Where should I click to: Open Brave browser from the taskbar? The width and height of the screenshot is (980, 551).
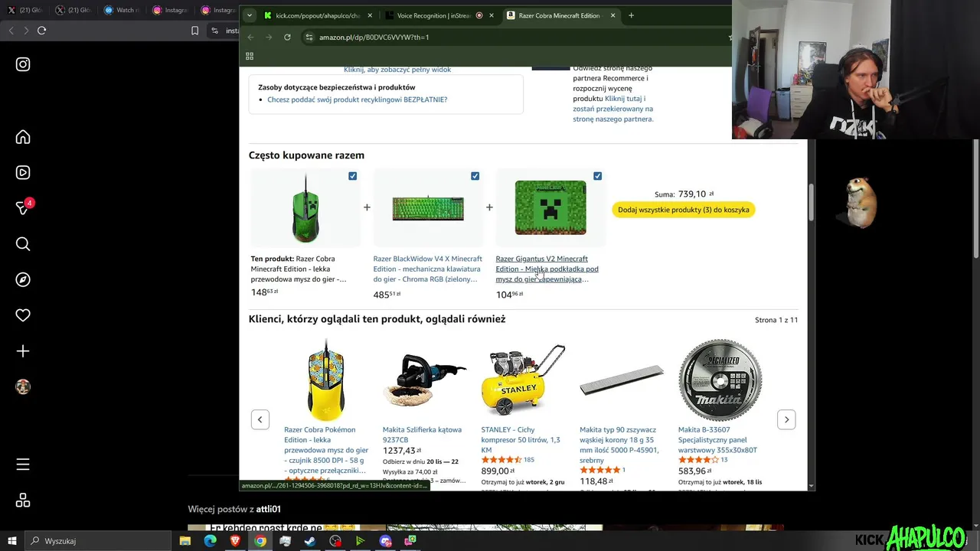[235, 541]
